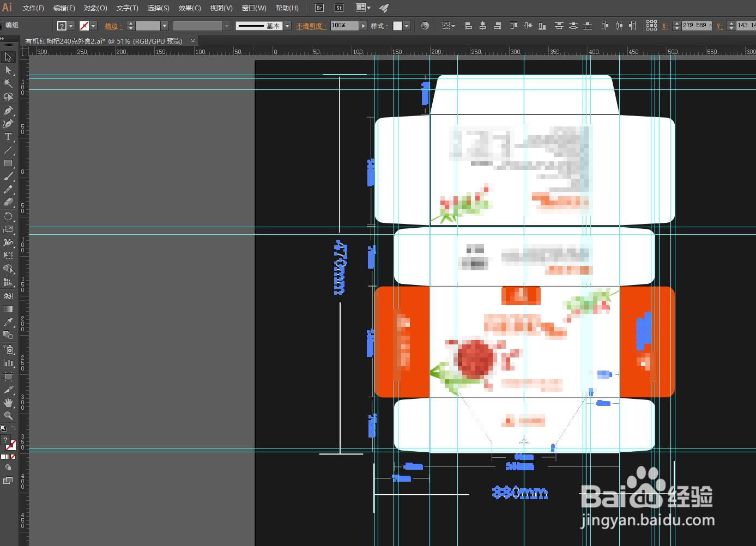756x546 pixels.
Task: Select the Blend tool
Action: pyautogui.click(x=8, y=335)
